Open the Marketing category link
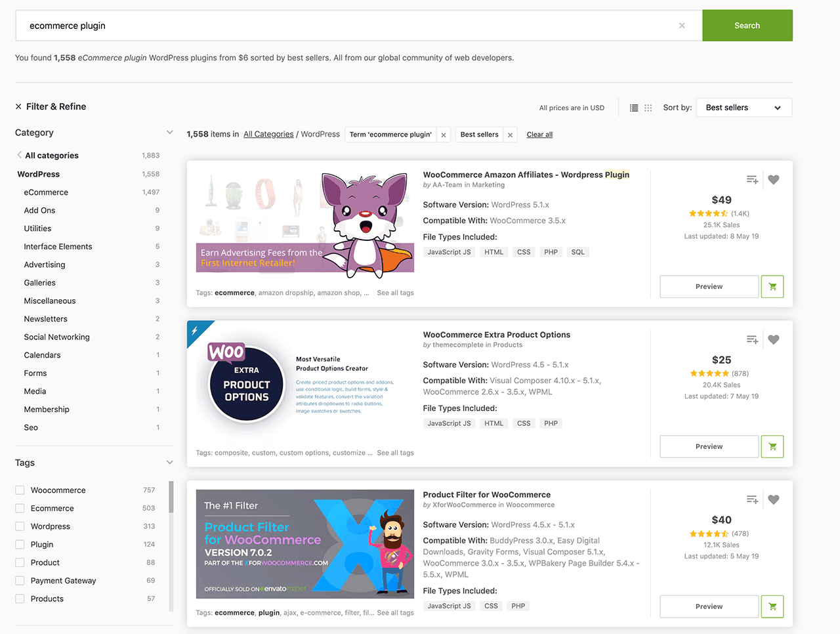This screenshot has height=634, width=840. point(488,185)
